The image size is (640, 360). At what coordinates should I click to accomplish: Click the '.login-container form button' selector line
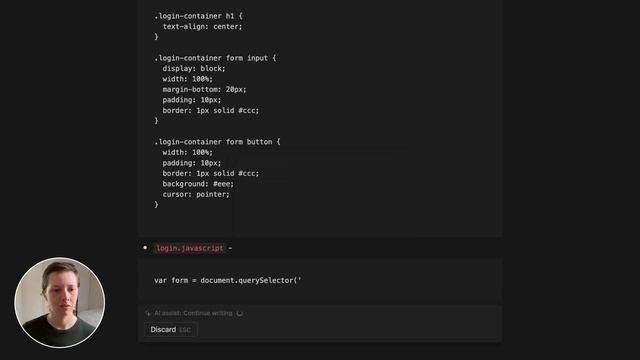click(x=217, y=142)
